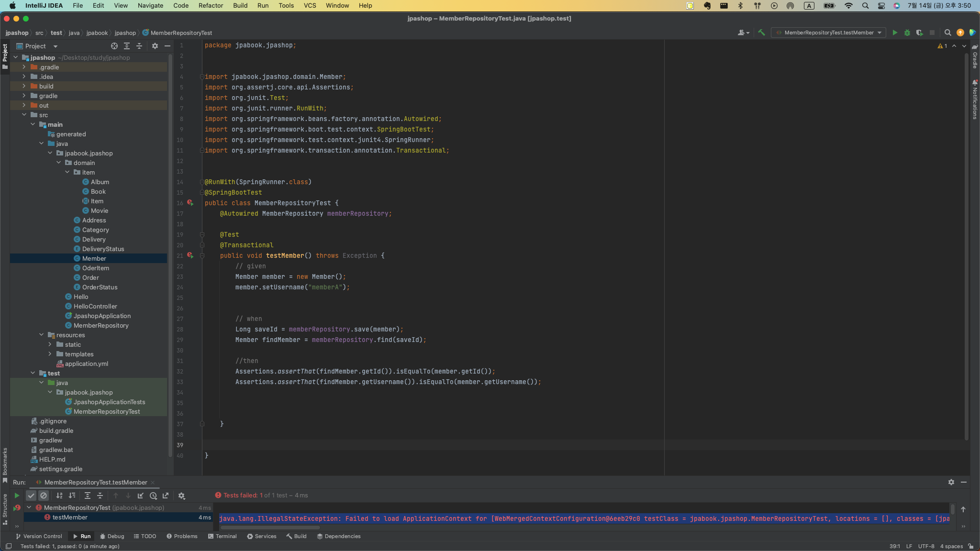The width and height of the screenshot is (980, 551).
Task: Toggle Structure tool window button
Action: [x=5, y=509]
